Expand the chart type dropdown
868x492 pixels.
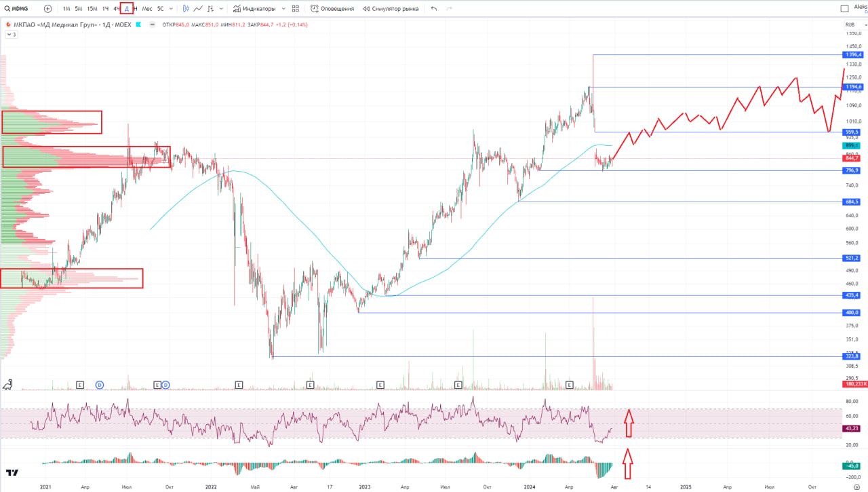tap(222, 9)
